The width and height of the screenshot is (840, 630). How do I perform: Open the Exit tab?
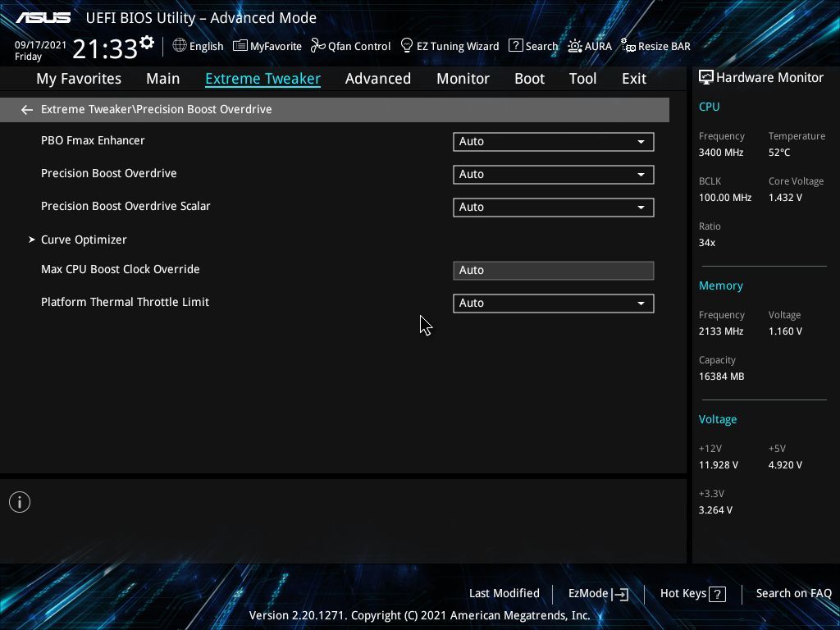coord(634,79)
